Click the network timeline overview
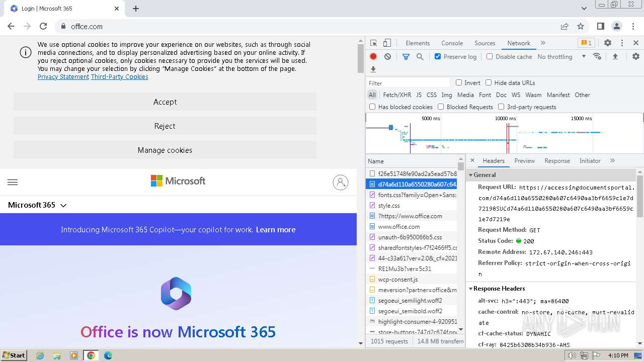The height and width of the screenshot is (362, 644). [x=504, y=133]
